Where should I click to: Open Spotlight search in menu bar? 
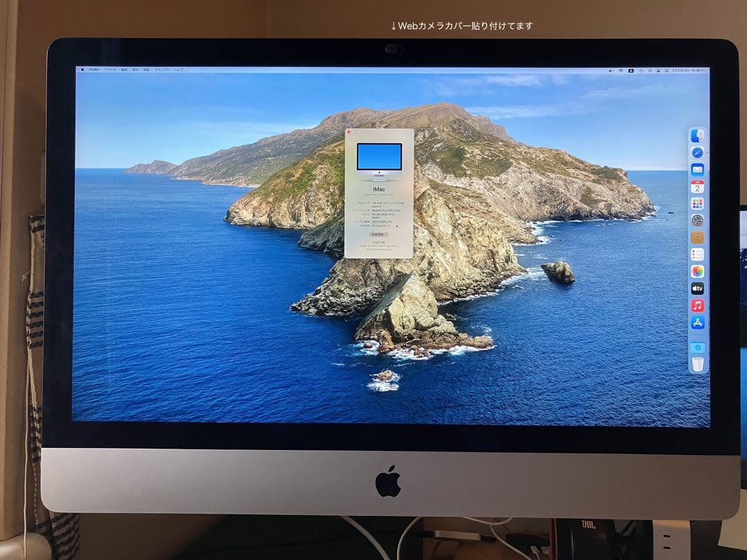tap(650, 71)
